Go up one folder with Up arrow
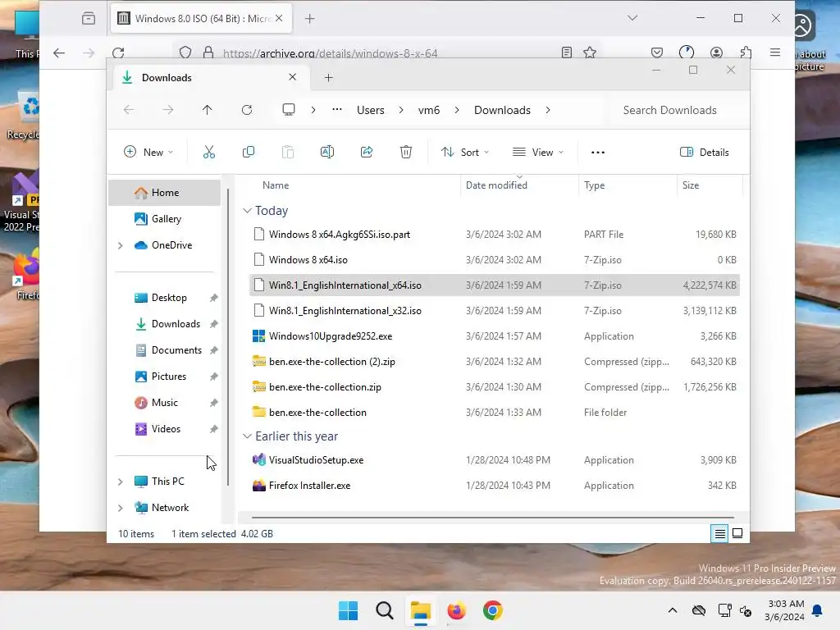This screenshot has height=630, width=840. [x=208, y=110]
